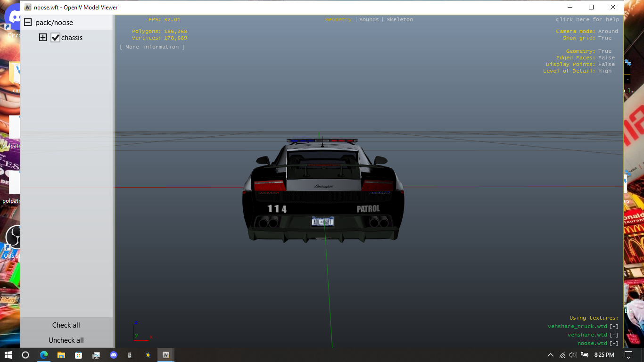Collapse the pack:/noose root node
The width and height of the screenshot is (644, 362).
pyautogui.click(x=28, y=23)
